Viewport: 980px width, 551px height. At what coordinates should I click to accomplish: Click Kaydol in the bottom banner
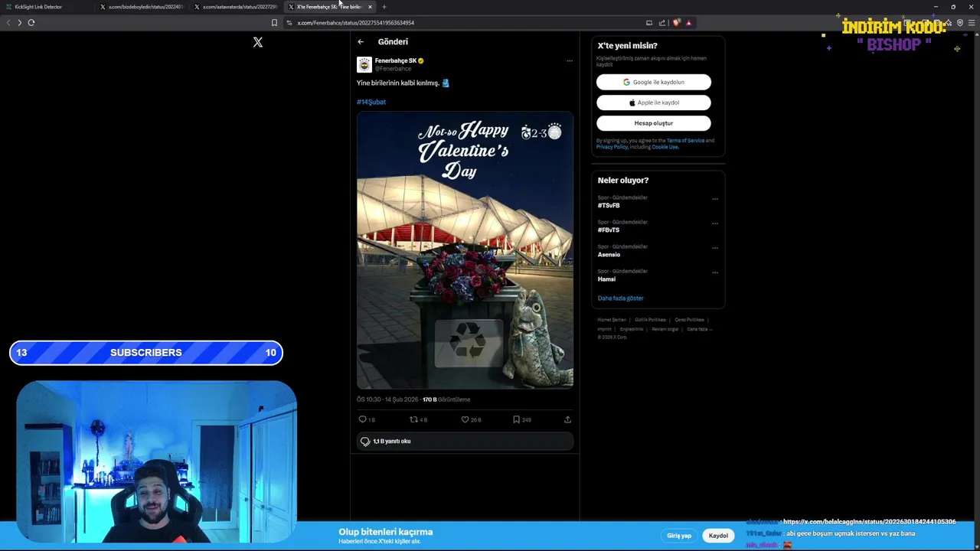718,536
